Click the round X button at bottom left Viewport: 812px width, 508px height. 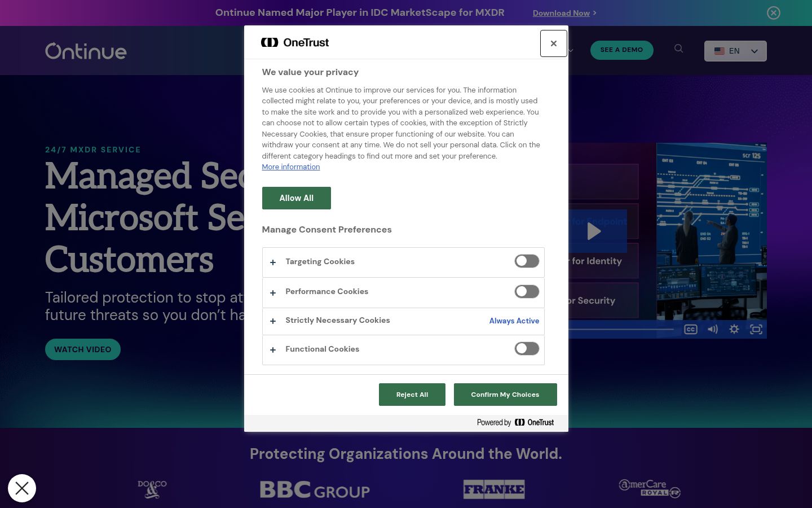(x=22, y=488)
